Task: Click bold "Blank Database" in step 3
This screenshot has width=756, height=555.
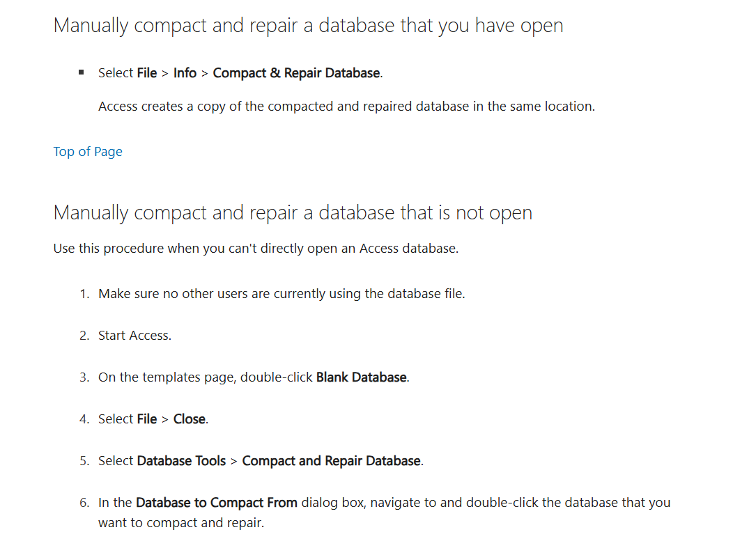Action: pyautogui.click(x=361, y=377)
